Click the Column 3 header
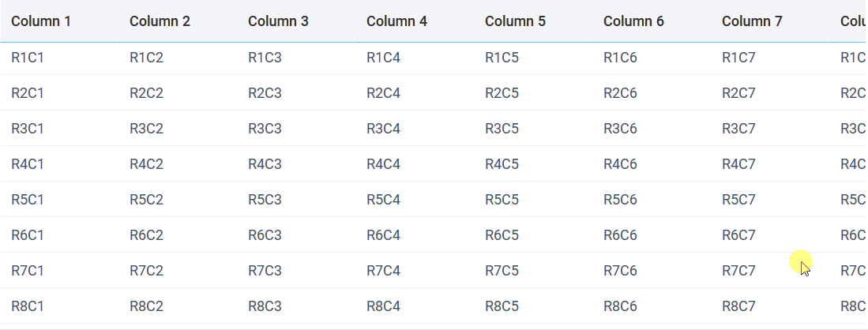Image resolution: width=868 pixels, height=330 pixels. pos(278,21)
